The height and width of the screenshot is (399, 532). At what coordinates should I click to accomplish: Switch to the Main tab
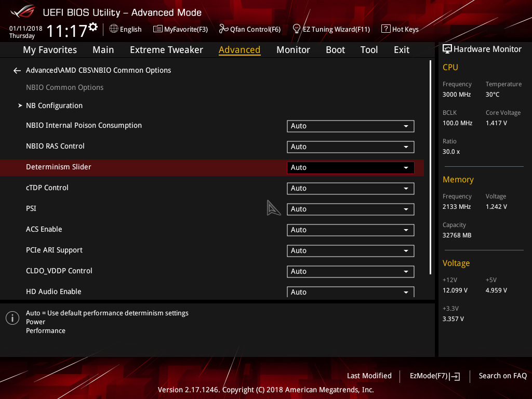tap(103, 50)
